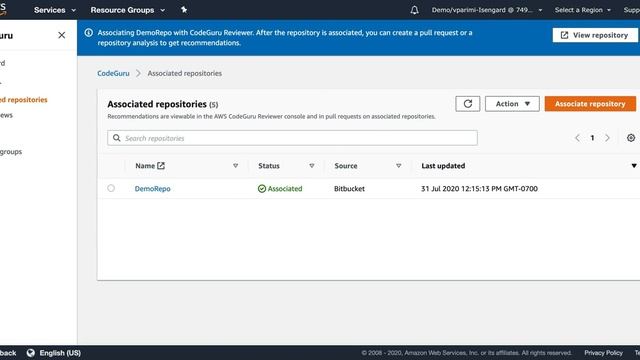Open the Action dropdown button
The height and width of the screenshot is (360, 640).
tap(512, 104)
